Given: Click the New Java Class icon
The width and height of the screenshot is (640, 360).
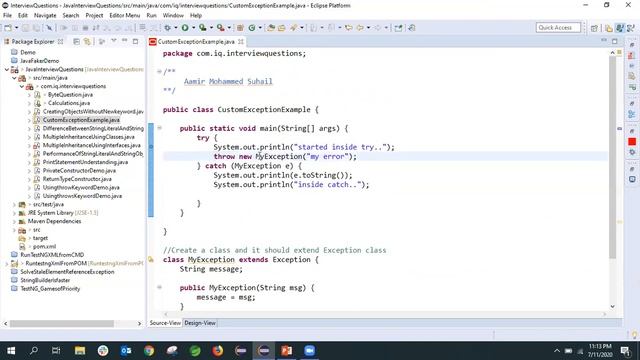Looking at the screenshot, I should (252, 28).
